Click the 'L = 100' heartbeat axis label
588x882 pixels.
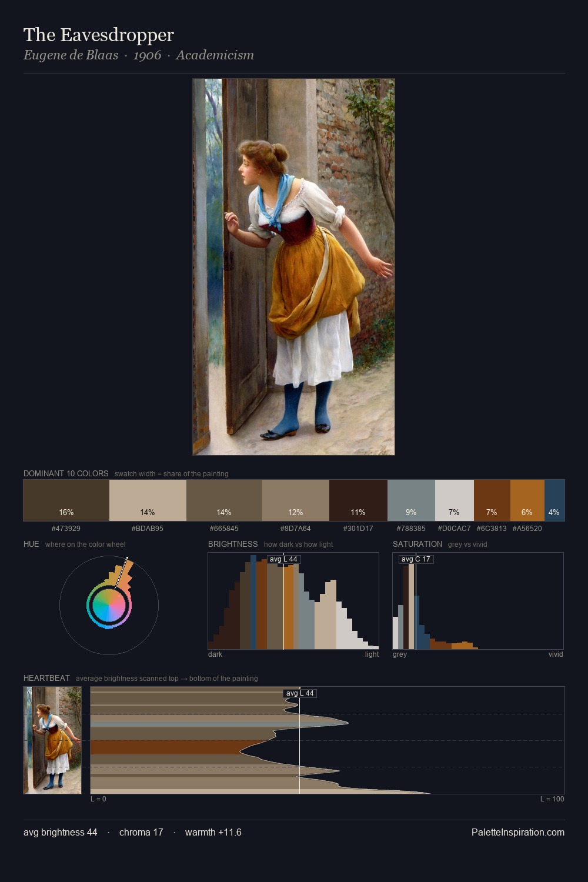click(x=552, y=799)
